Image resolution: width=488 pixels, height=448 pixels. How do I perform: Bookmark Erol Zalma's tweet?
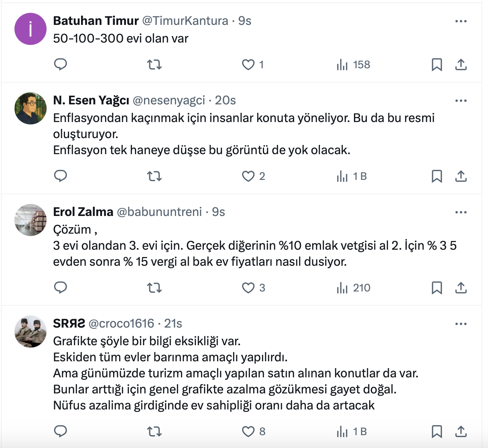point(437,288)
